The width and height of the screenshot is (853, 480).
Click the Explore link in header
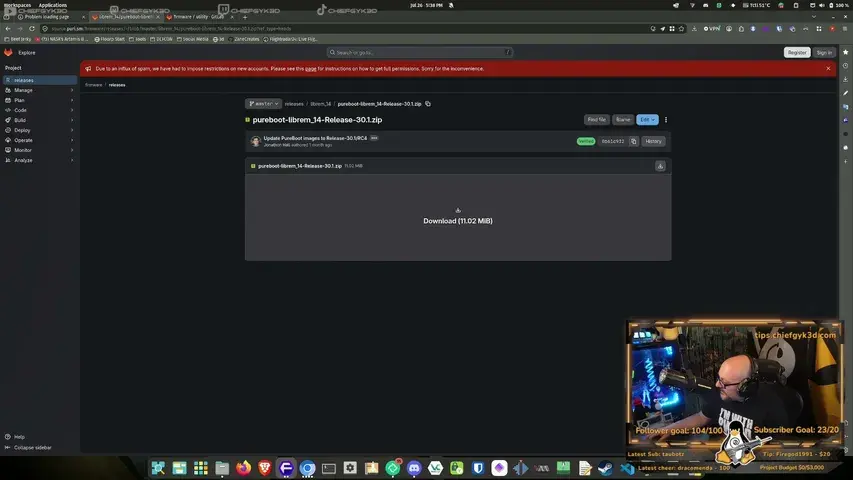[x=27, y=53]
